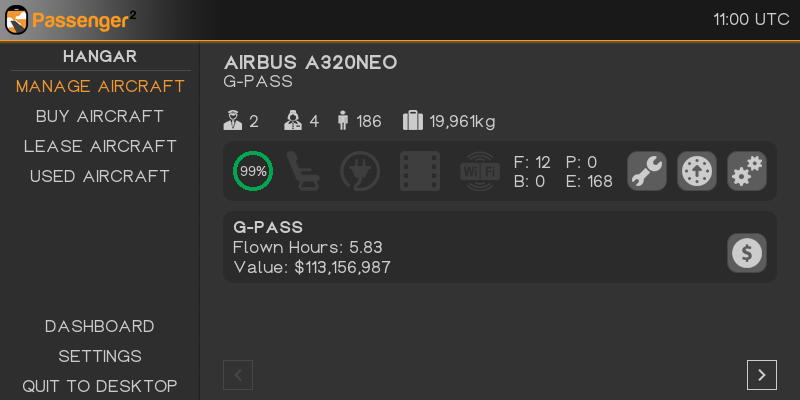Click the cabin upgrade arrow icon

697,171
